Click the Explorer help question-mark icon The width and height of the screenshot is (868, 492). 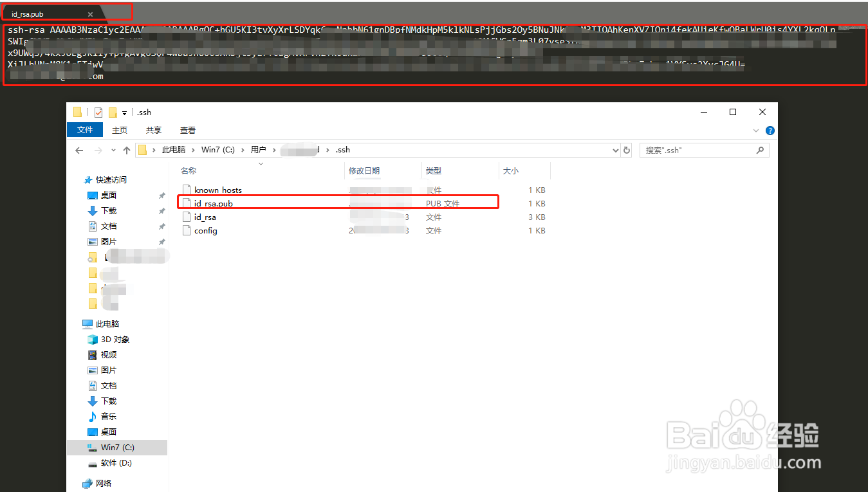(770, 130)
